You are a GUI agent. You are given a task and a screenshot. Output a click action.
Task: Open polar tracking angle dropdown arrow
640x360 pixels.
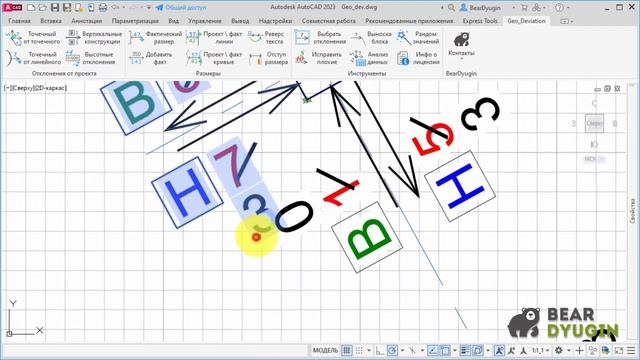tap(402, 350)
